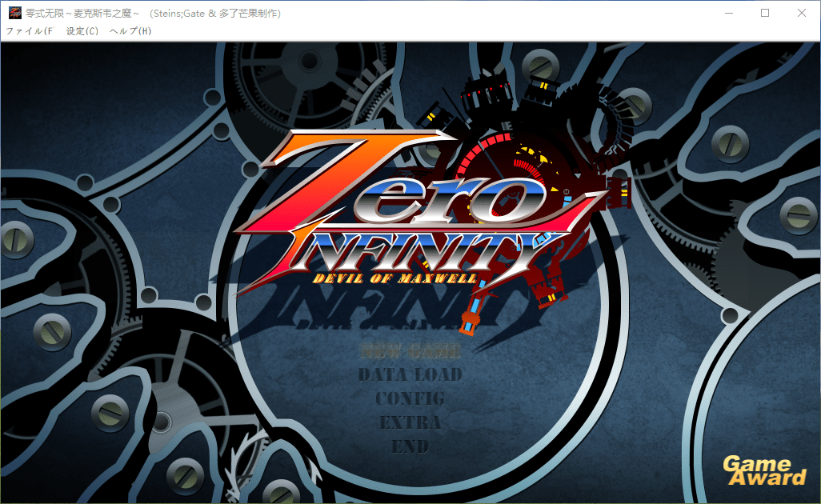Choose END to quit the game
The image size is (821, 504).
(410, 446)
